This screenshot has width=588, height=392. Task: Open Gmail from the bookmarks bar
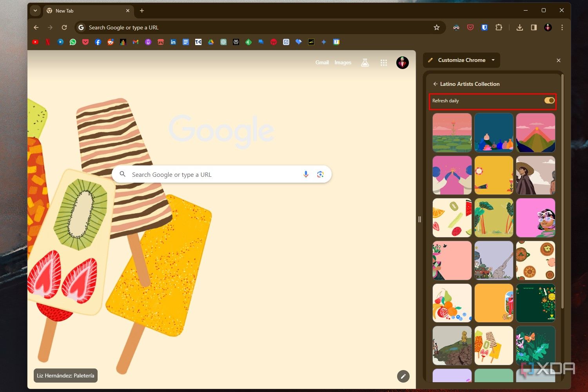pos(136,42)
